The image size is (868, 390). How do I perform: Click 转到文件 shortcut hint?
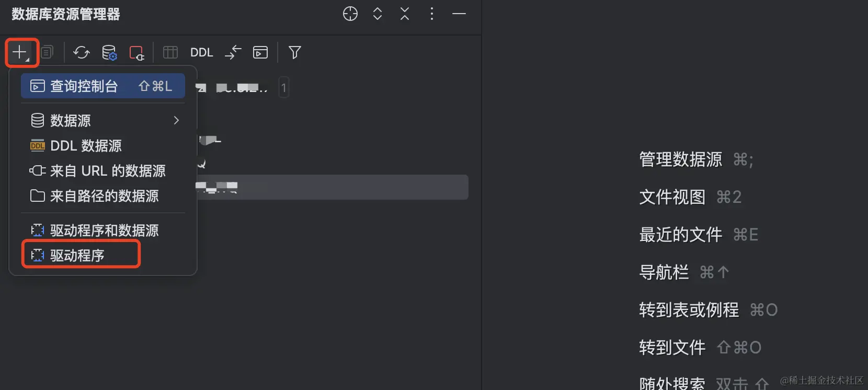700,347
